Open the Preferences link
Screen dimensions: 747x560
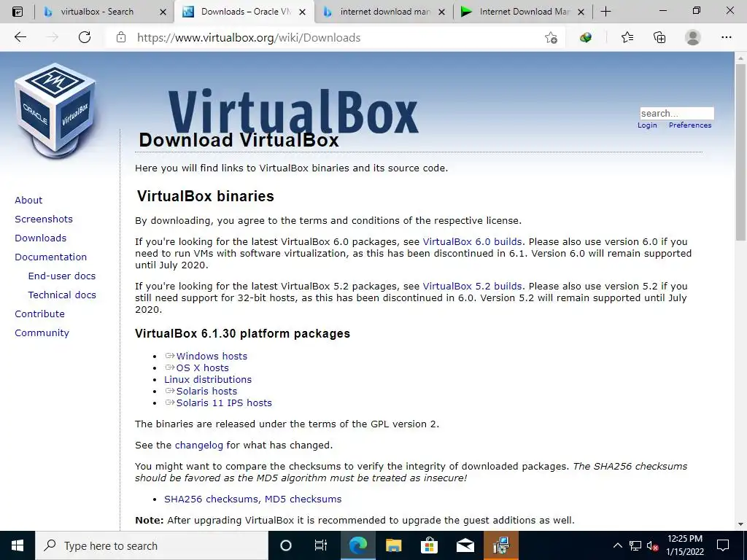[x=690, y=125]
